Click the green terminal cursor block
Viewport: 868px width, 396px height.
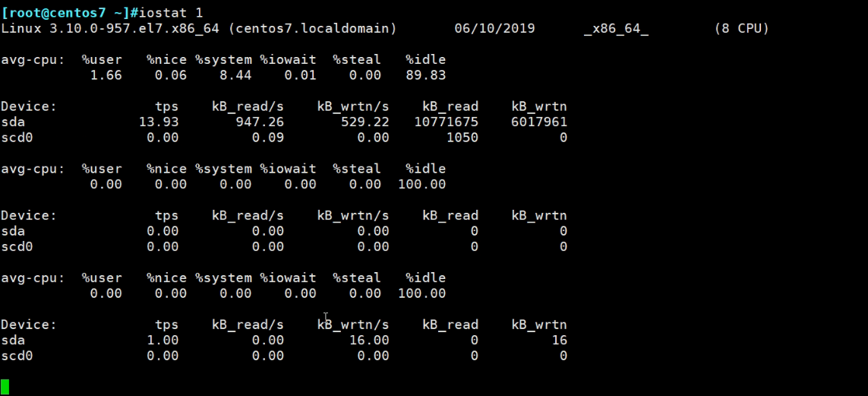click(x=5, y=387)
